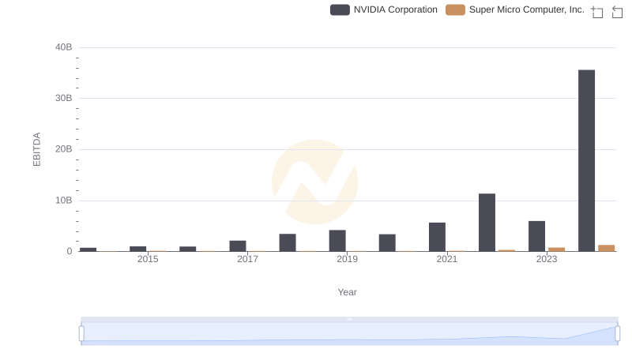Screen dimensions: 632x364
Task: Click the orange Super Micro legend swatch
Action: 455,9
